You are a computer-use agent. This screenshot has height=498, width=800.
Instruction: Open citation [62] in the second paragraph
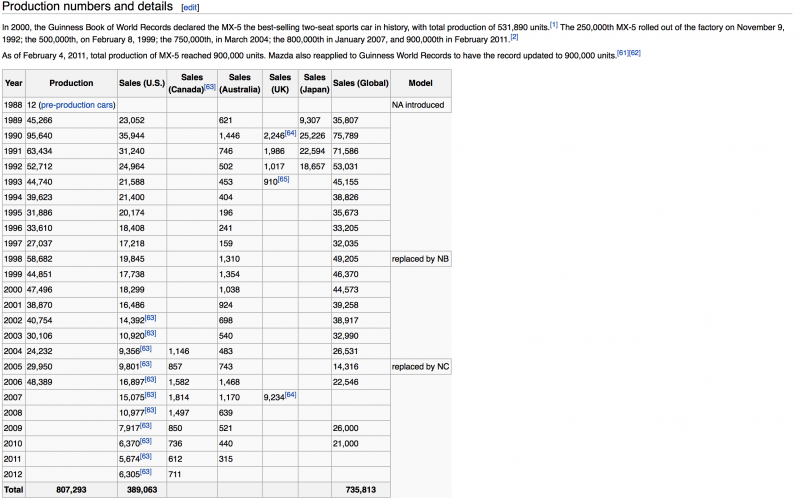pos(634,51)
